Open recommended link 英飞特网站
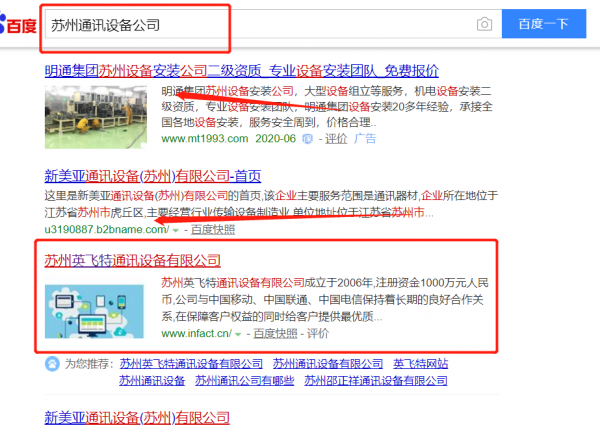The image size is (600, 430). point(421,363)
